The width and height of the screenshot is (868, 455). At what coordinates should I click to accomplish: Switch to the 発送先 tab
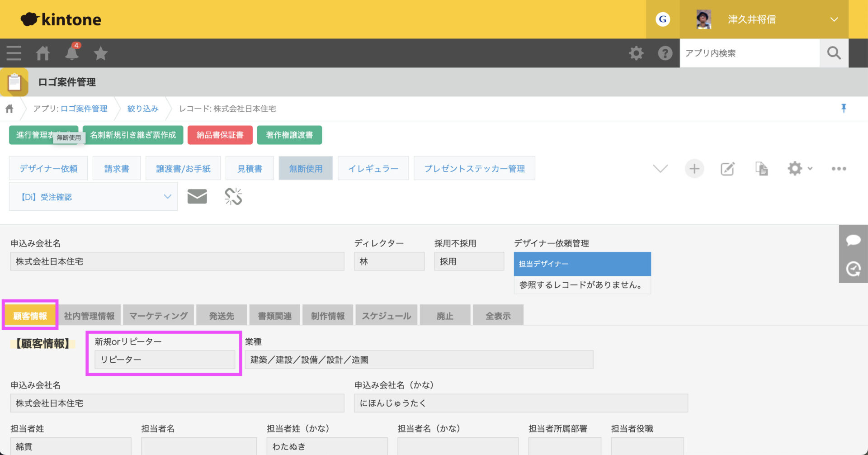point(222,316)
